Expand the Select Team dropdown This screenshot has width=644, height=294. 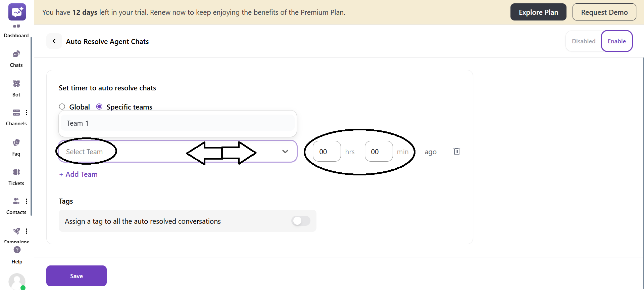(285, 152)
